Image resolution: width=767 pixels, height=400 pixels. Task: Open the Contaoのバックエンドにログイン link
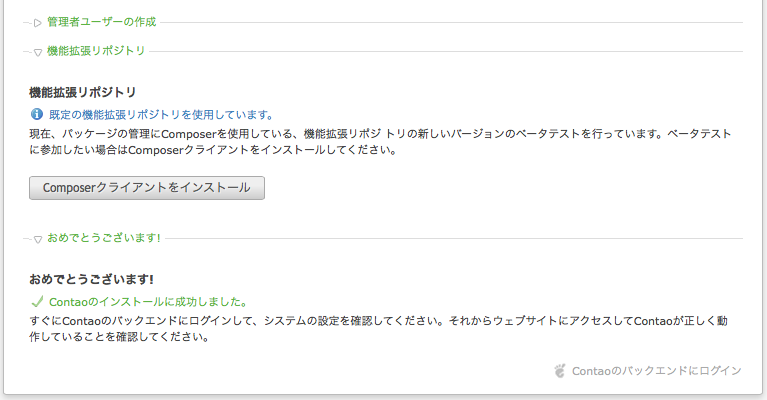656,371
